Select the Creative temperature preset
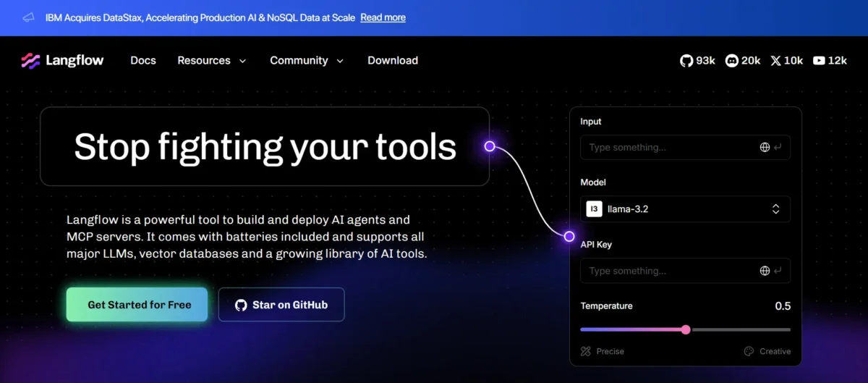868x383 pixels. point(767,351)
